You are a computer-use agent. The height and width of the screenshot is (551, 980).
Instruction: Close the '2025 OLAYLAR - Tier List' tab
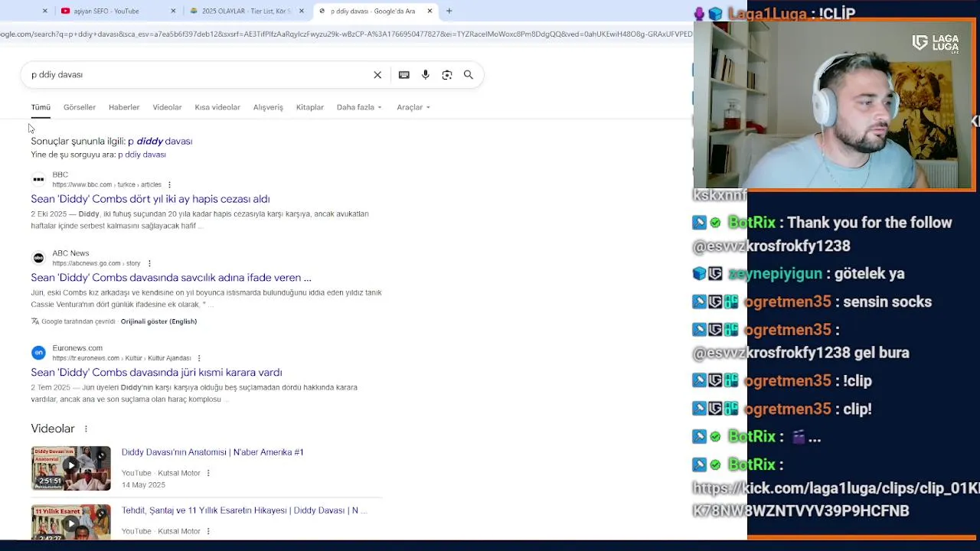click(x=302, y=11)
